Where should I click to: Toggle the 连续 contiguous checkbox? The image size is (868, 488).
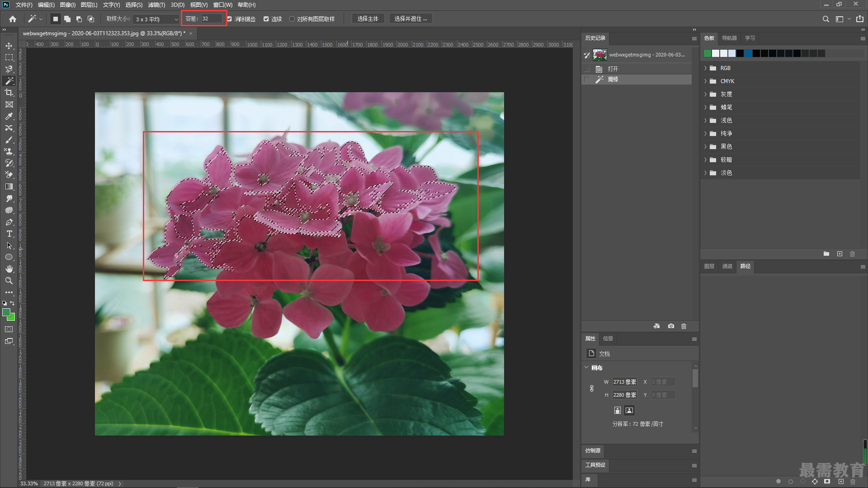click(x=266, y=19)
